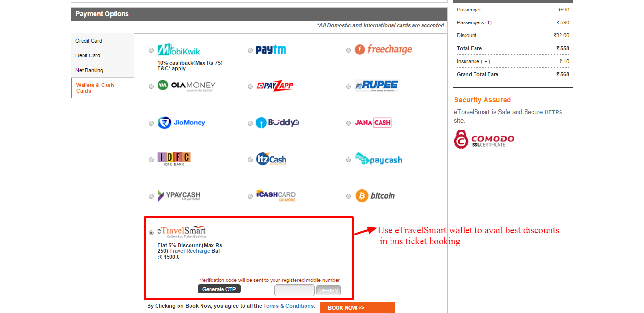
Task: Select the eTravelSmart wallet radio button
Action: click(151, 233)
